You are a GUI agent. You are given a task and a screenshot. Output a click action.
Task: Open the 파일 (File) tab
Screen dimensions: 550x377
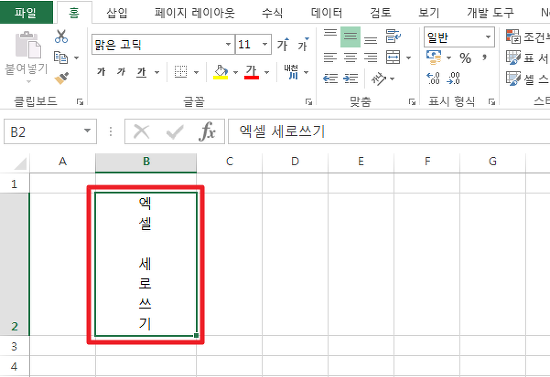coord(26,13)
